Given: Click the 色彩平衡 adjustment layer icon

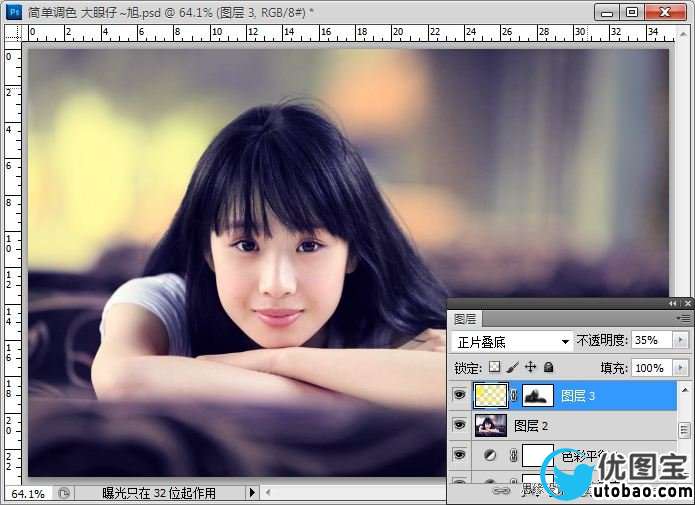Looking at the screenshot, I should (x=489, y=455).
